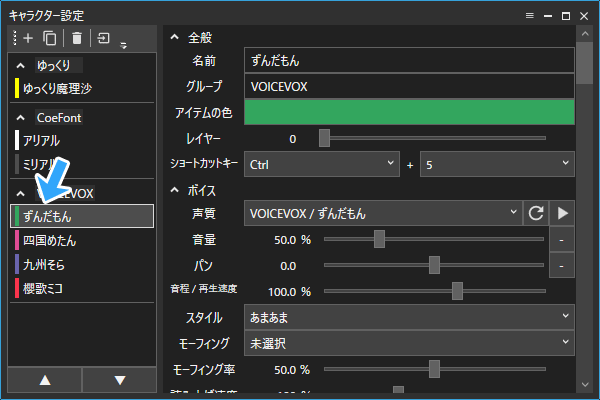Select アリアル character
The image size is (600, 400).
point(82,140)
